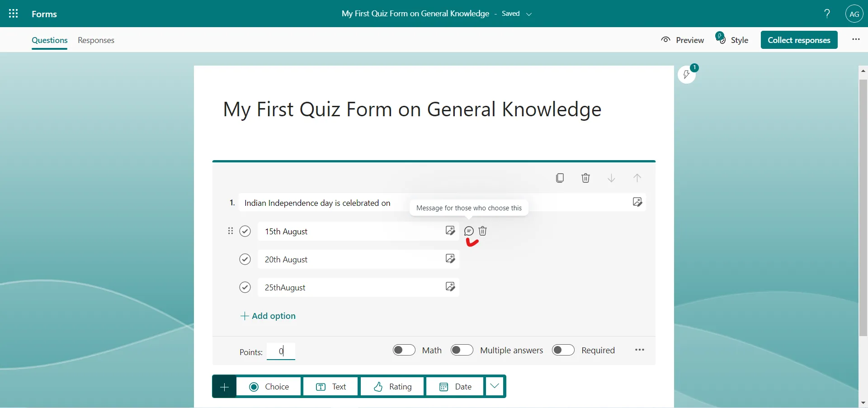Mark 20th August as correct answer
868x408 pixels.
click(245, 259)
